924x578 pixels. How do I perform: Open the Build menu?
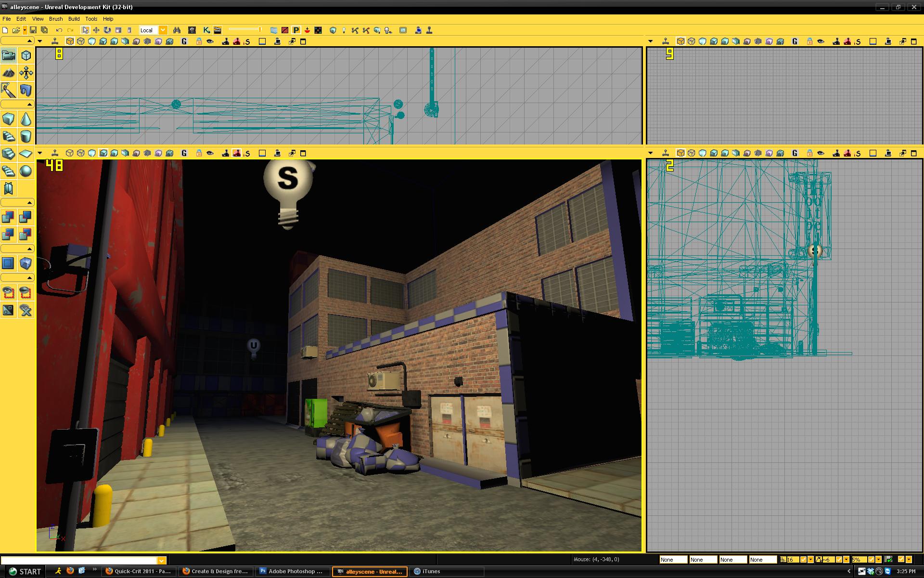click(74, 19)
